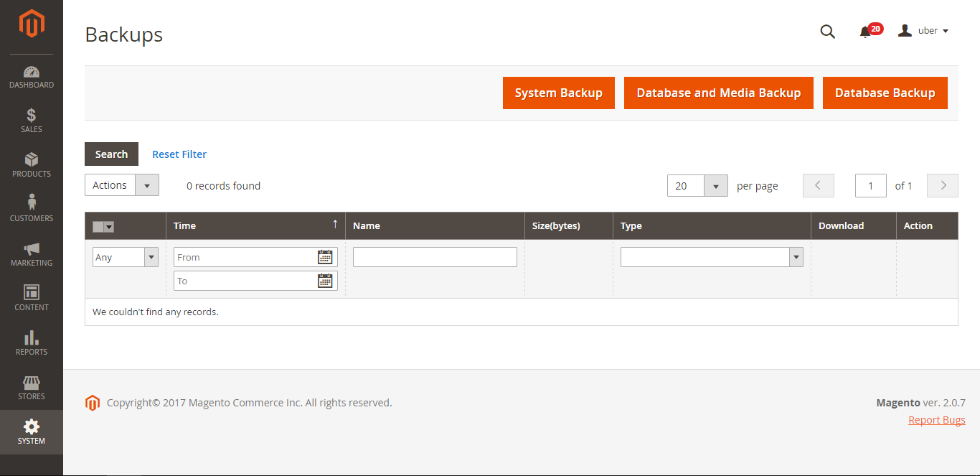Click the '0 records found' text
The width and height of the screenshot is (980, 476).
click(x=223, y=186)
